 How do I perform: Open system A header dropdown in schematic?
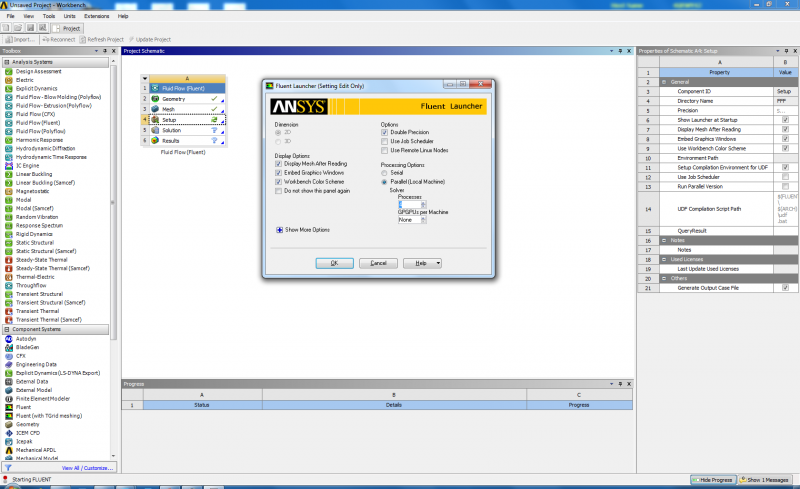(x=145, y=79)
